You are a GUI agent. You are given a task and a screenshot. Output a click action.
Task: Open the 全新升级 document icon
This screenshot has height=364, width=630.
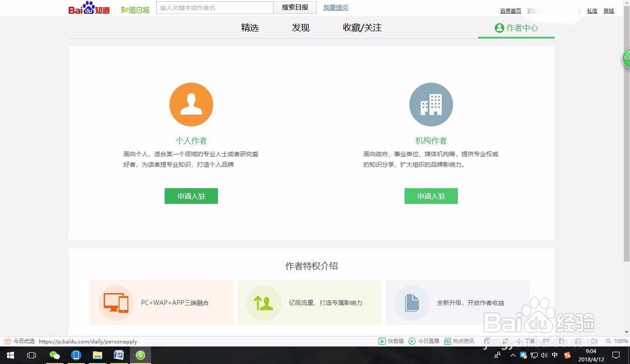411,302
